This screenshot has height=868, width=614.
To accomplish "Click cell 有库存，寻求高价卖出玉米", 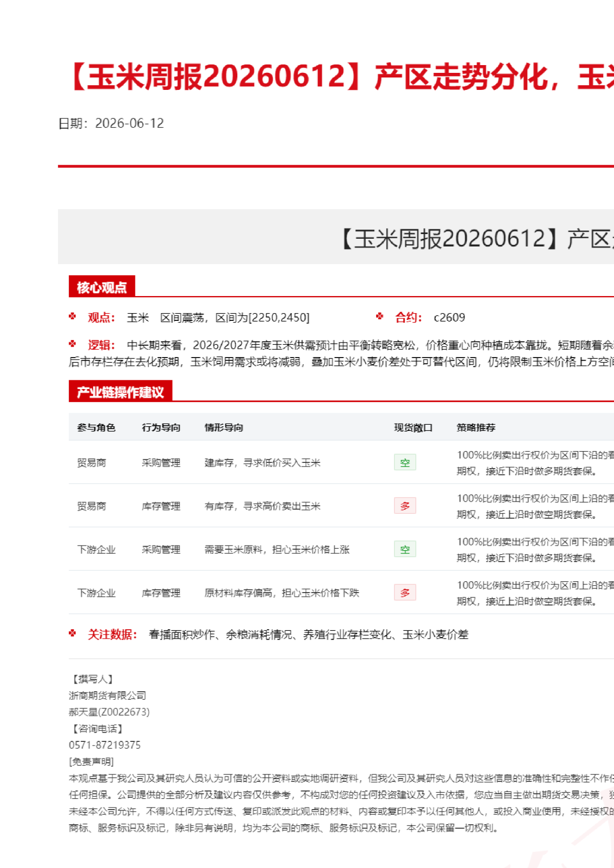I will (x=263, y=506).
